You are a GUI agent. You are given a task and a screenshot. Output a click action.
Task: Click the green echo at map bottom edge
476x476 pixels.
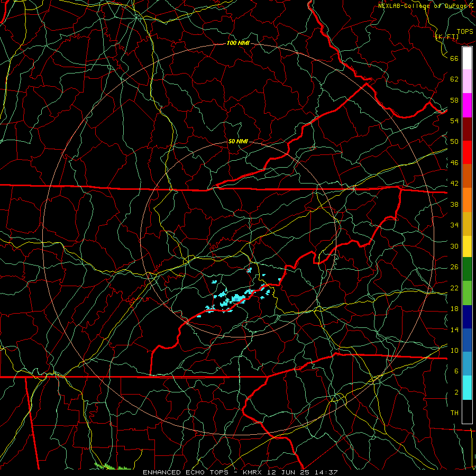(112, 466)
